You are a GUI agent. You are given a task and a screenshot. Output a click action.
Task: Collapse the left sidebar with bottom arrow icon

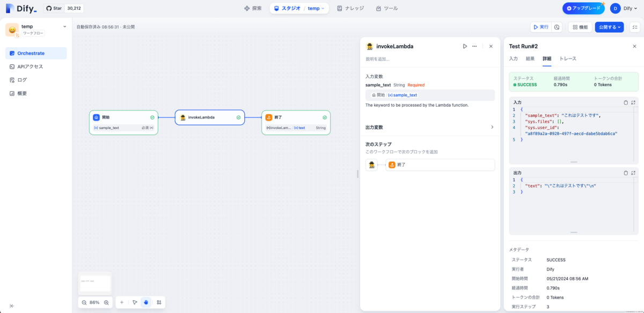(x=12, y=305)
